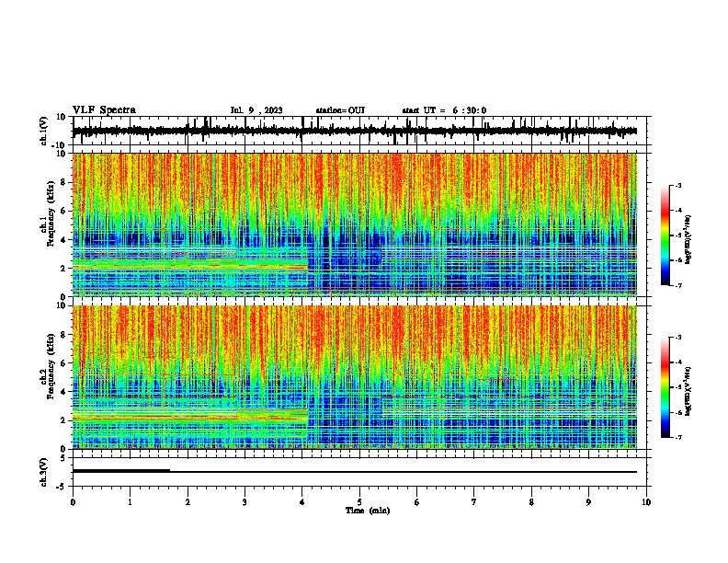
Task: Click time axis tick label "0"
Action: (73, 502)
